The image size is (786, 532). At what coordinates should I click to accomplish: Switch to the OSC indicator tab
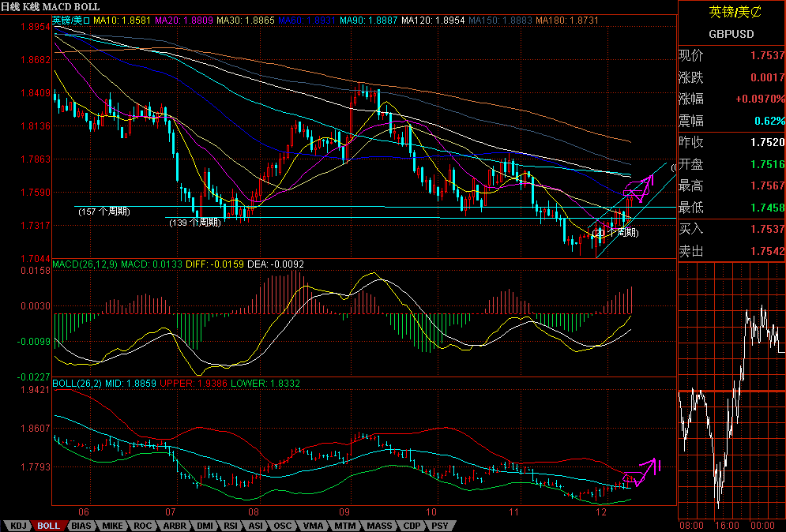click(282, 526)
